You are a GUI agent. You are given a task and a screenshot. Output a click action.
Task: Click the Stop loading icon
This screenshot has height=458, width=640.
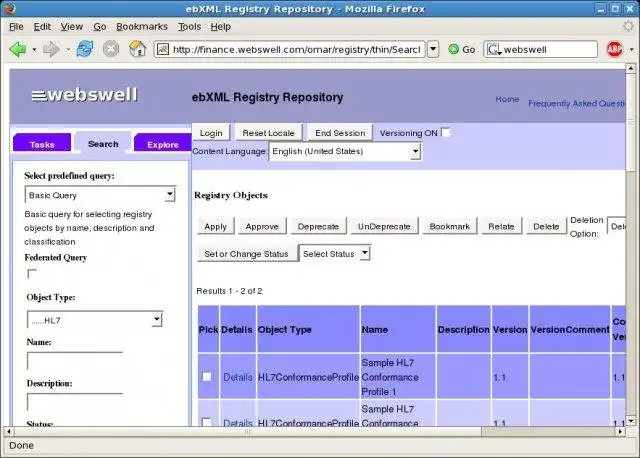tap(111, 49)
